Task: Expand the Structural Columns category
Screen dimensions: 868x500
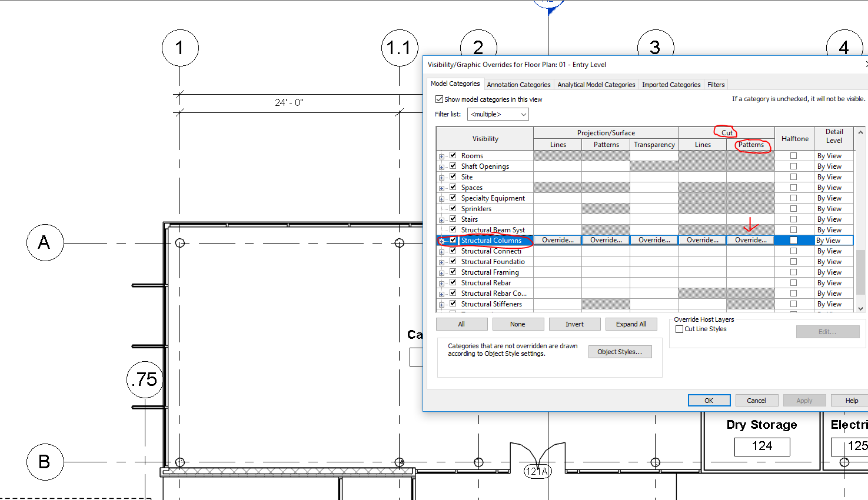Action: 441,240
